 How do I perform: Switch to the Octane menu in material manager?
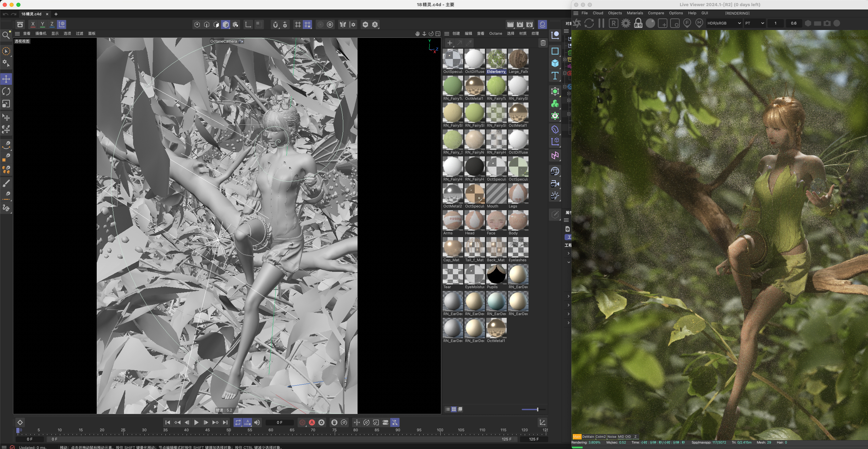coord(495,33)
